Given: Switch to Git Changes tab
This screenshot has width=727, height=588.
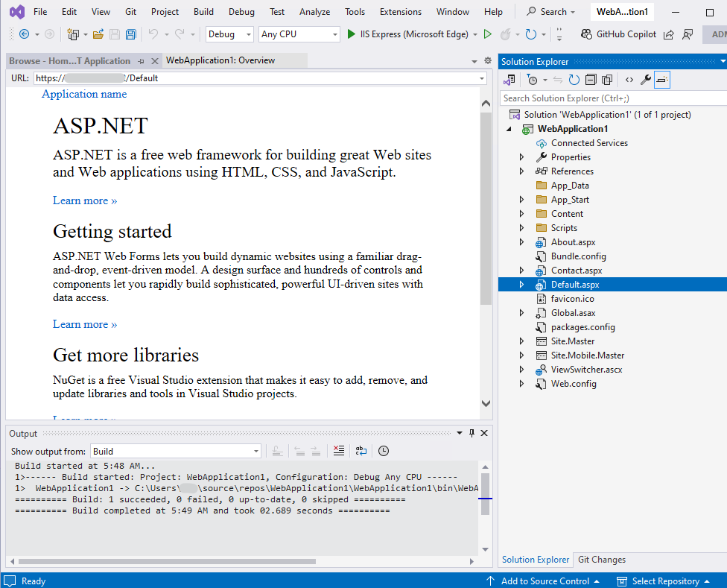Looking at the screenshot, I should [602, 560].
